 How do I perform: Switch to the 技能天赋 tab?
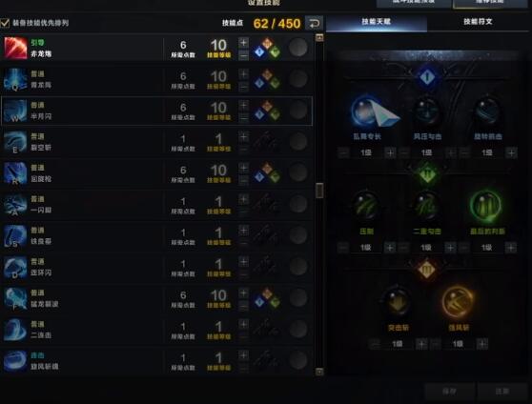point(376,22)
